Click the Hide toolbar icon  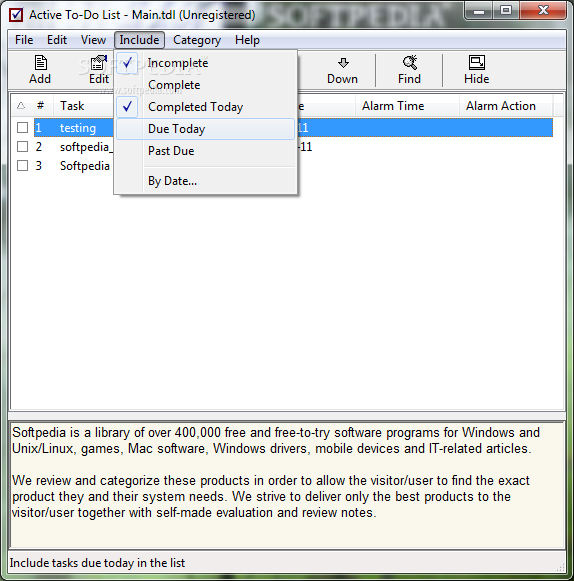477,70
